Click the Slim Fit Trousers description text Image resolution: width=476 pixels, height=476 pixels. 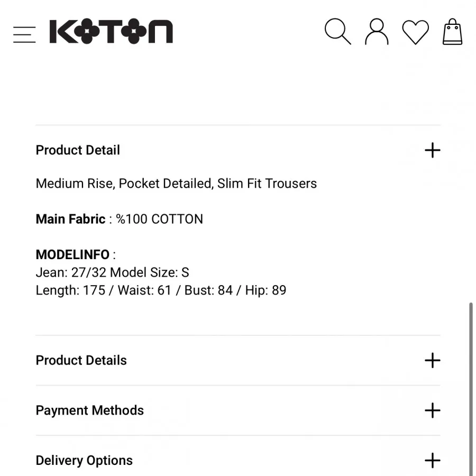(176, 184)
